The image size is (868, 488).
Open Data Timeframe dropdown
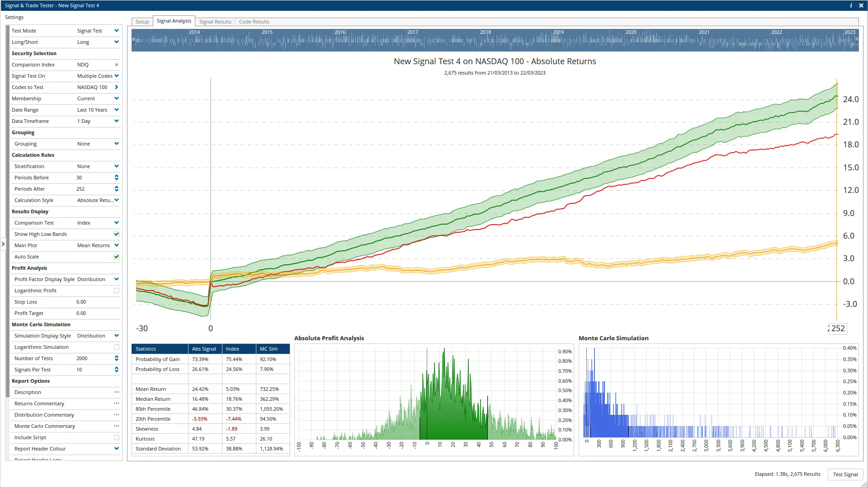click(117, 121)
